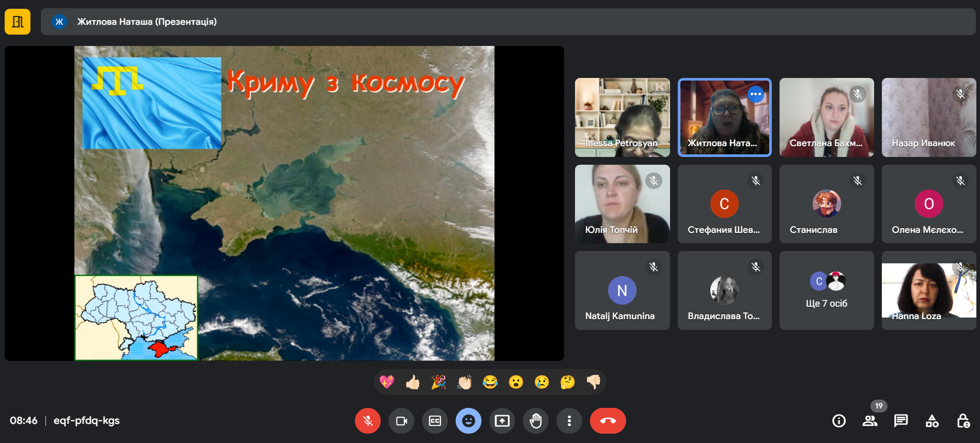Raise your hand
The height and width of the screenshot is (443, 980).
pos(536,421)
